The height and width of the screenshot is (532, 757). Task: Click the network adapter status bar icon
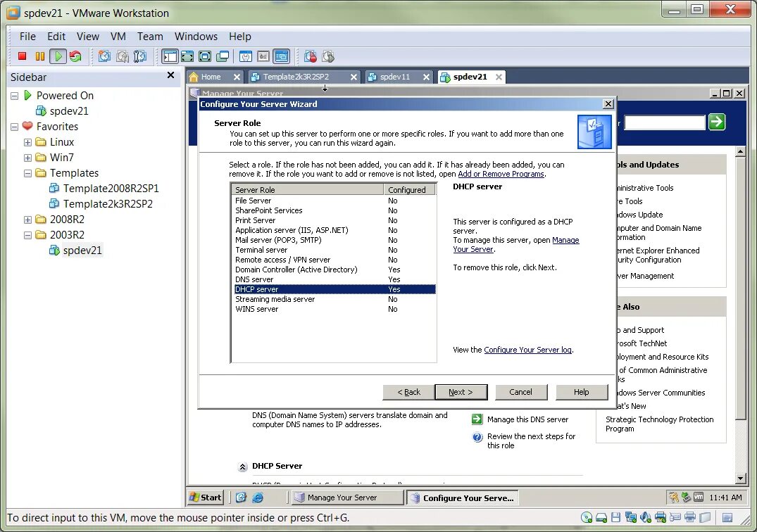click(630, 517)
